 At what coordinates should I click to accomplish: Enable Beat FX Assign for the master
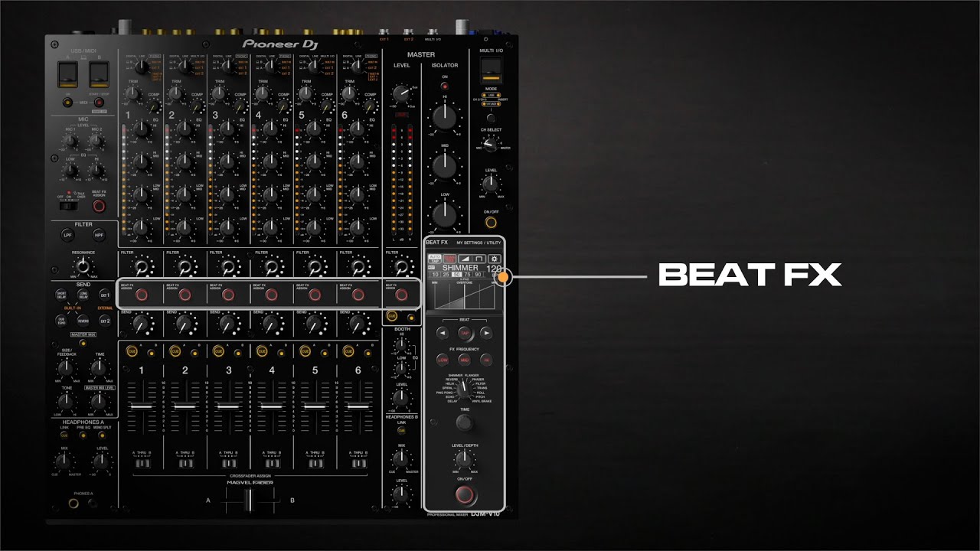click(402, 295)
